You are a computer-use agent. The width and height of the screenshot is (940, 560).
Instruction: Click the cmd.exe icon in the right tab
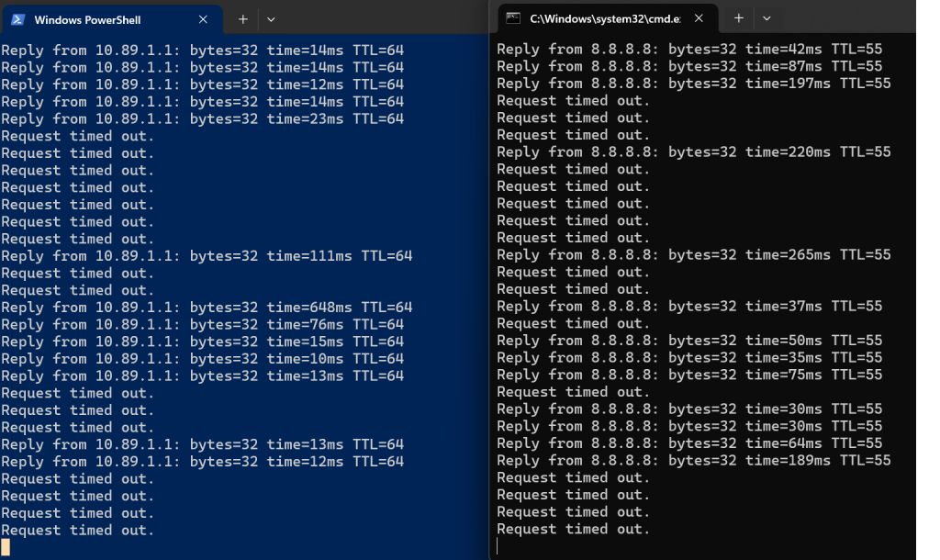coord(512,18)
